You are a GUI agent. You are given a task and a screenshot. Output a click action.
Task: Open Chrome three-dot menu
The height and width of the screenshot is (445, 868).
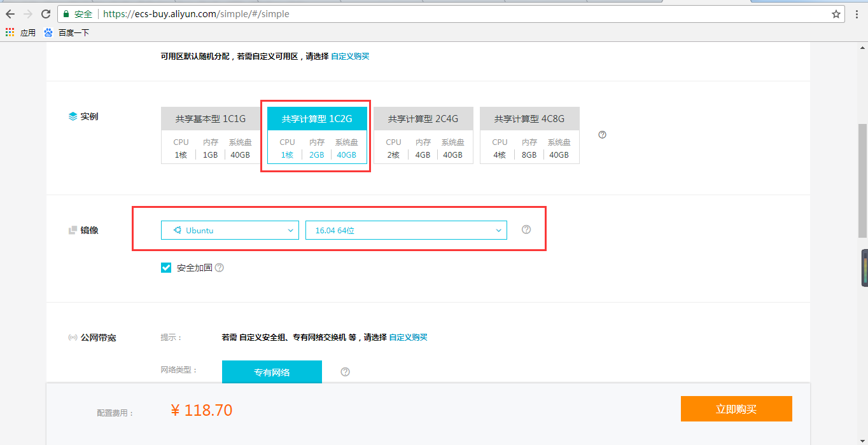tap(857, 14)
